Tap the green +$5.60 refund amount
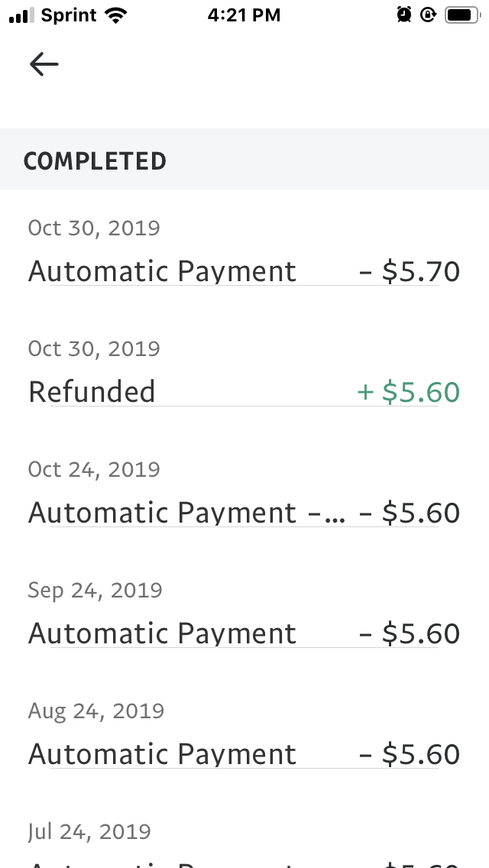The height and width of the screenshot is (868, 489). [x=409, y=392]
